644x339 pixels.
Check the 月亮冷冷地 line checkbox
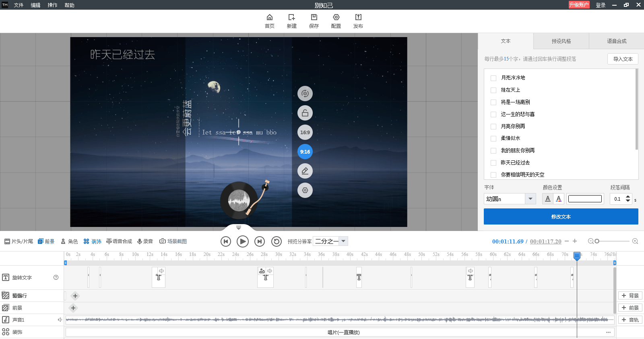[493, 78]
